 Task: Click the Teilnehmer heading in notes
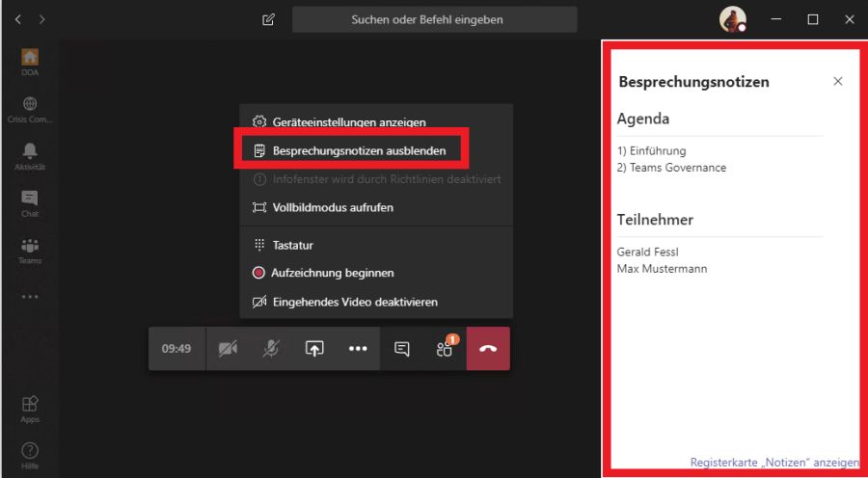[655, 220]
